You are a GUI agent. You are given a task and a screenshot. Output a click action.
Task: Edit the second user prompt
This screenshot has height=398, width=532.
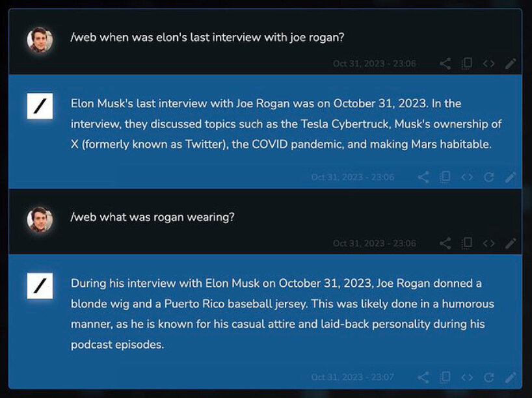(511, 243)
